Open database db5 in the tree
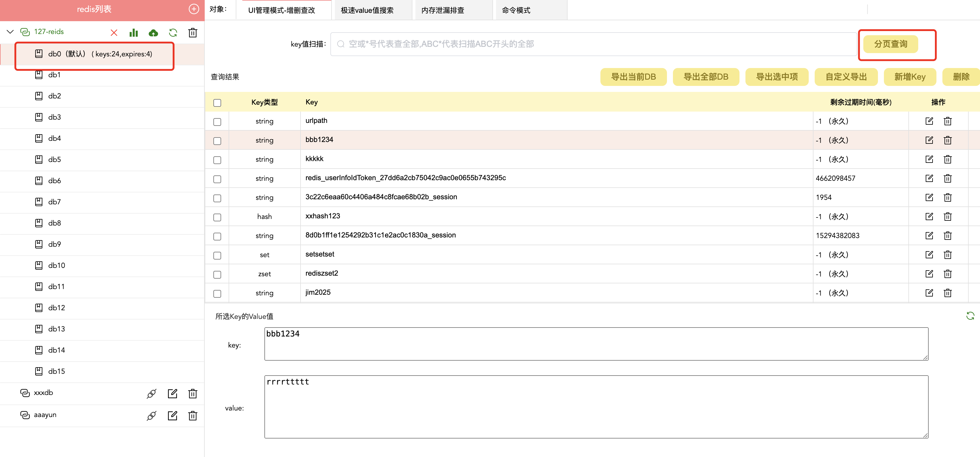Image resolution: width=980 pixels, height=457 pixels. tap(54, 160)
